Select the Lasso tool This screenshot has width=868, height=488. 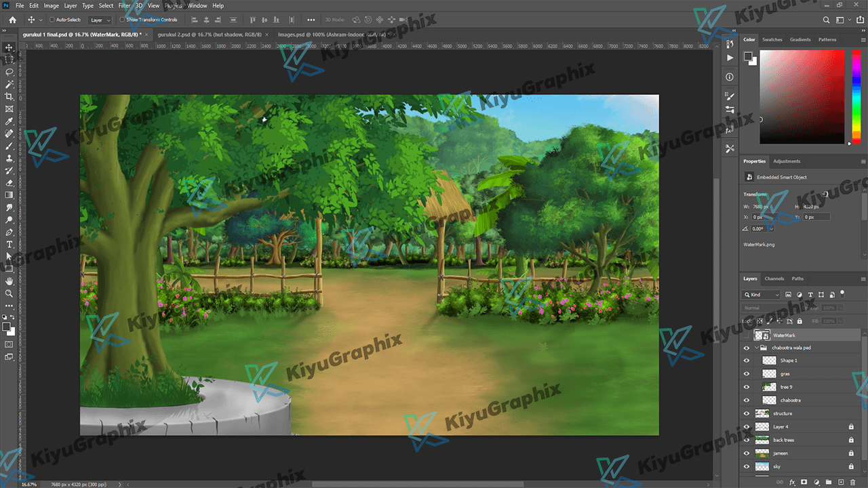pyautogui.click(x=9, y=72)
